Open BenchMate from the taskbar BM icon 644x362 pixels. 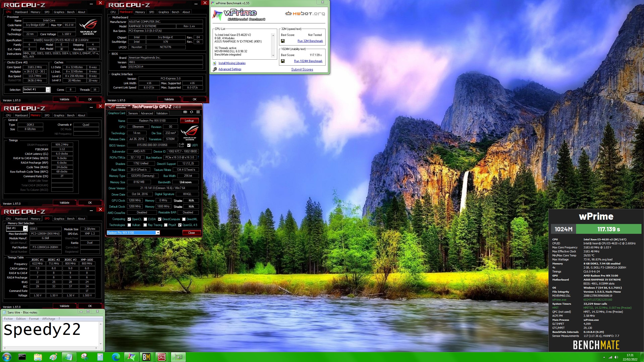[146, 357]
